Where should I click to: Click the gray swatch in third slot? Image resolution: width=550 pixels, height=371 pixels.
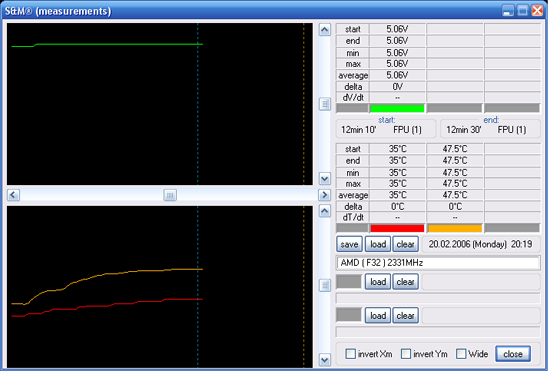[349, 315]
